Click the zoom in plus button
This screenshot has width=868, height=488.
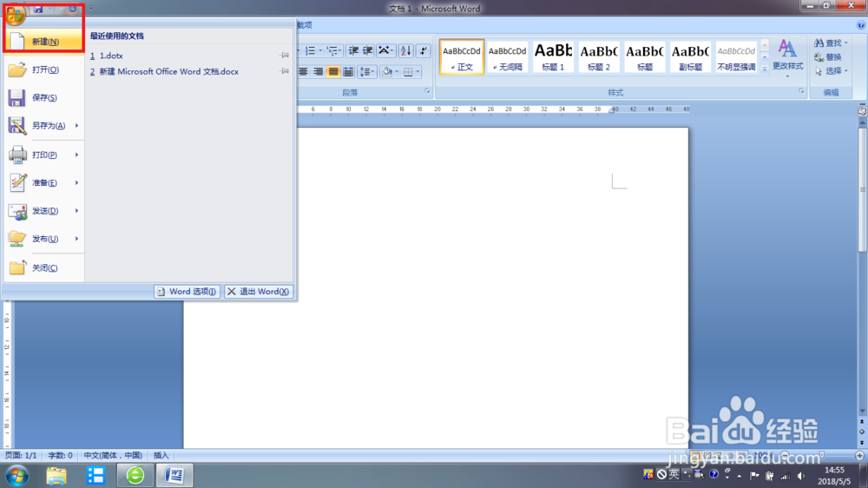(x=859, y=455)
